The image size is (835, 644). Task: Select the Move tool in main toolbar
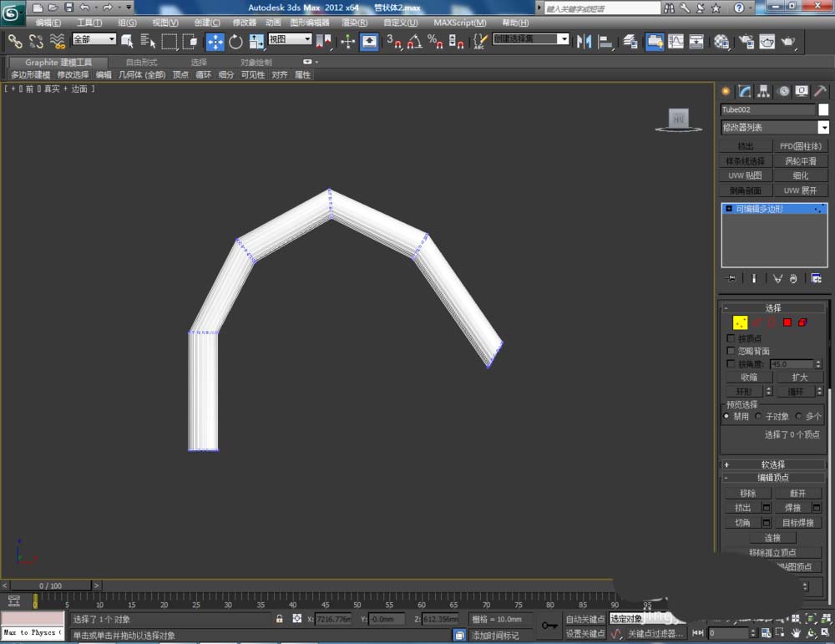coord(215,41)
